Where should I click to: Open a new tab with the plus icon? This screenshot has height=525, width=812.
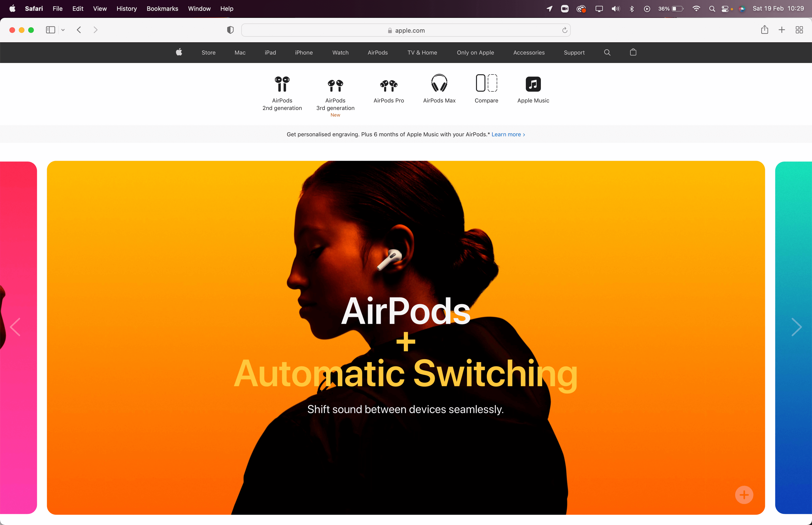click(782, 30)
